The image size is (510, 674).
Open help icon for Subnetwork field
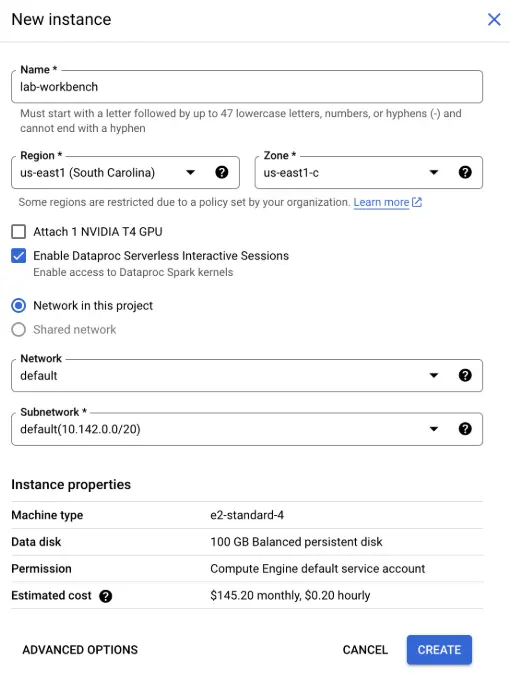coord(465,429)
